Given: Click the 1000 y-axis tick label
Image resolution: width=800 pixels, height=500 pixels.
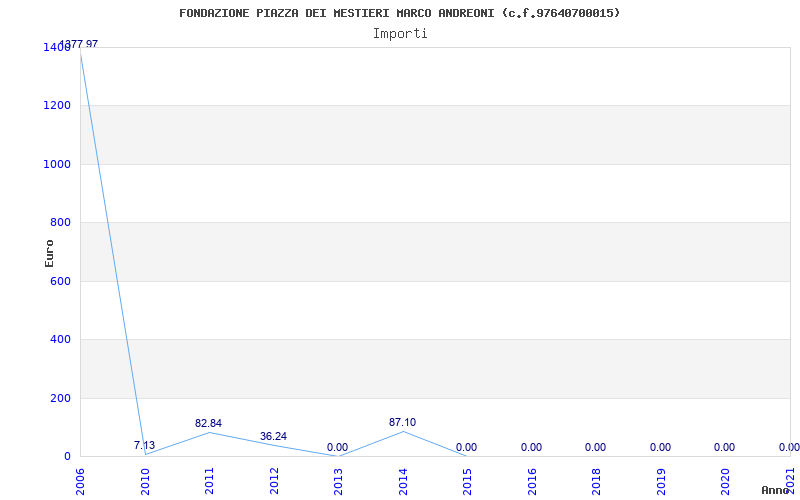Looking at the screenshot, I should tap(57, 164).
